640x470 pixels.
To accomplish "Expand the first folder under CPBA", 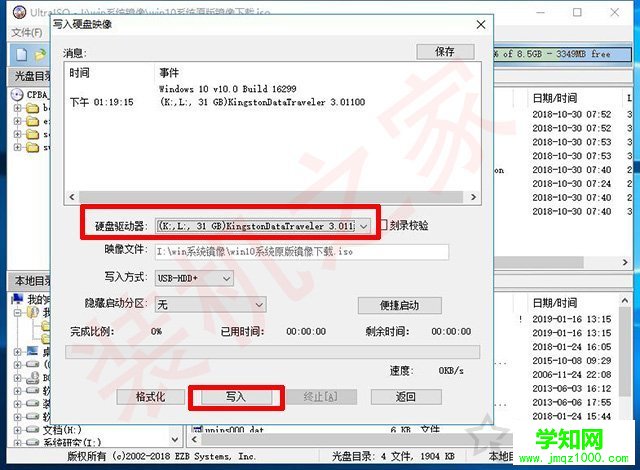I will (x=17, y=108).
